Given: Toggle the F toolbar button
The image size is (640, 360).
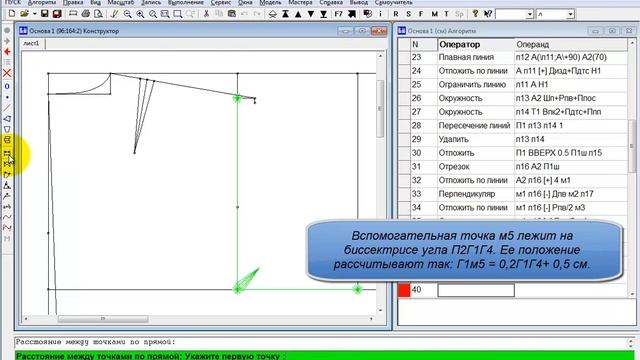Looking at the screenshot, I should pyautogui.click(x=421, y=14).
